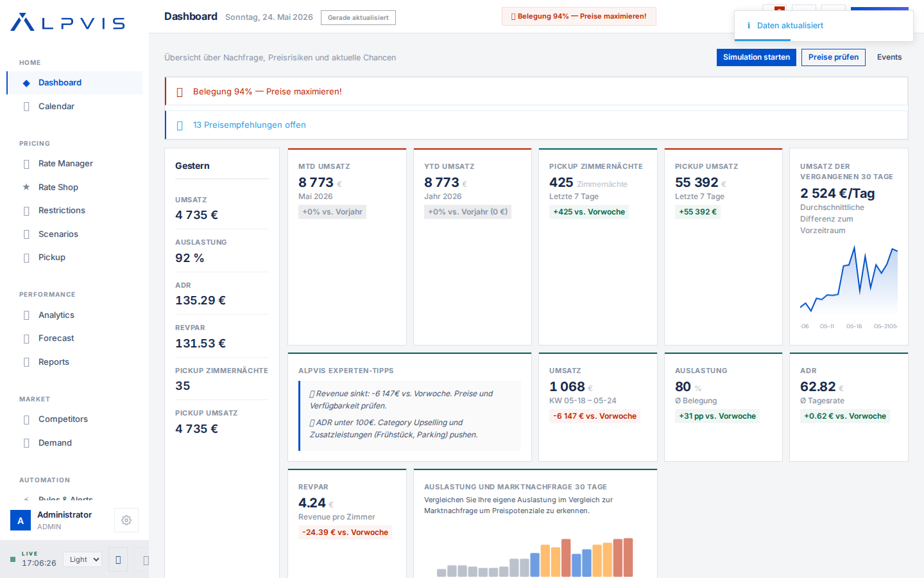Image resolution: width=924 pixels, height=578 pixels.
Task: Start the simulation with "Simulation starten"
Action: click(x=757, y=57)
